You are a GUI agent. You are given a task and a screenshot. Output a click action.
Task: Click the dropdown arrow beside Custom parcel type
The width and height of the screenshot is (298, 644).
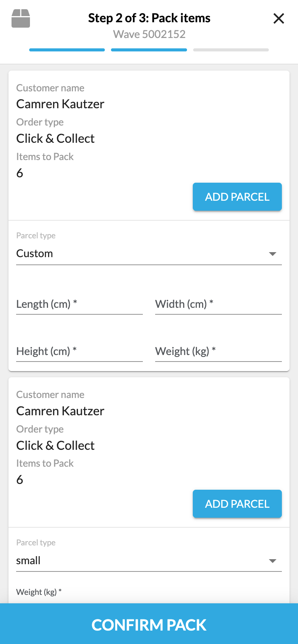coord(273,254)
